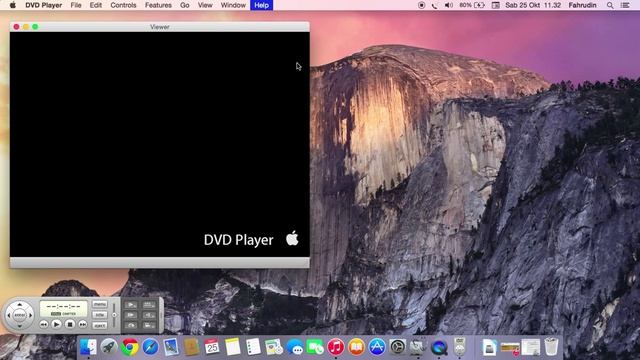Open the File menu
Screen dimensions: 640x360
76,5
